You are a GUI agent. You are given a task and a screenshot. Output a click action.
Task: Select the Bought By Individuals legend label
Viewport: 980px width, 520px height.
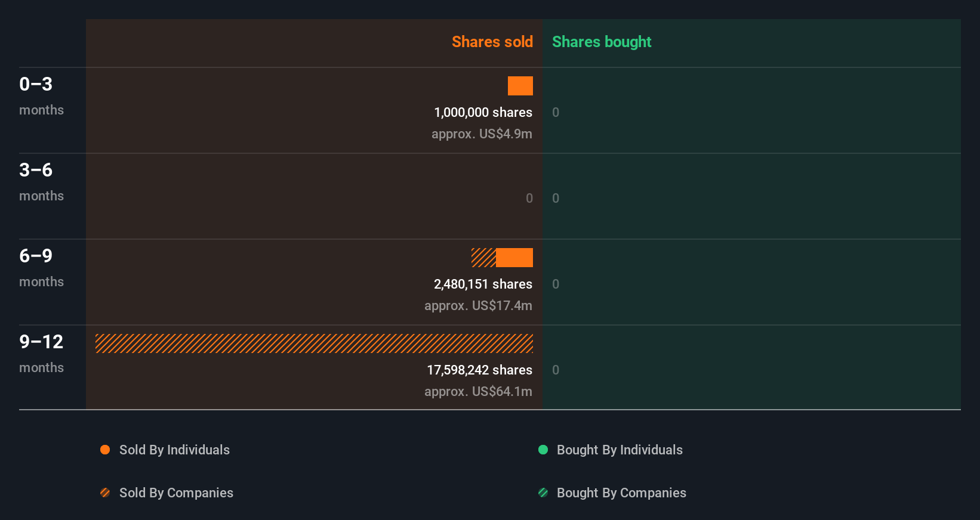(x=620, y=450)
